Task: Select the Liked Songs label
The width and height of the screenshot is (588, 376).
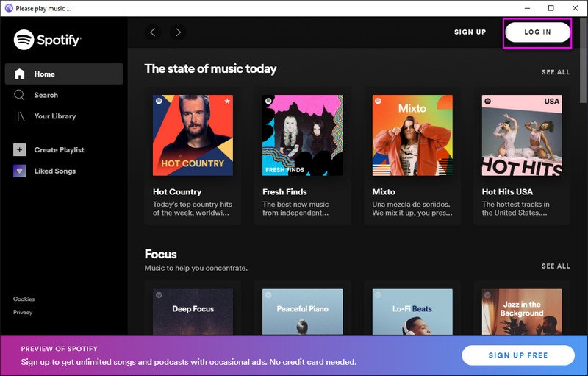Action: click(x=55, y=171)
